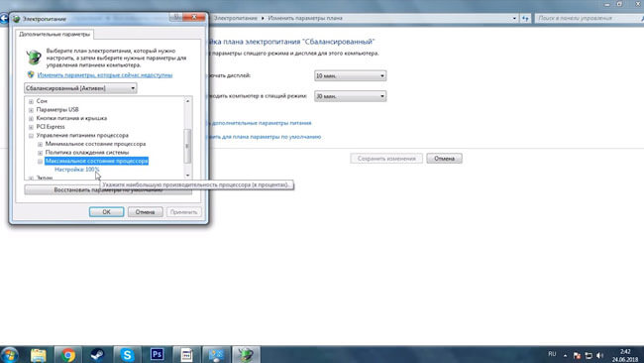Click the volume speaker tray icon
This screenshot has height=363, width=644.
[599, 355]
